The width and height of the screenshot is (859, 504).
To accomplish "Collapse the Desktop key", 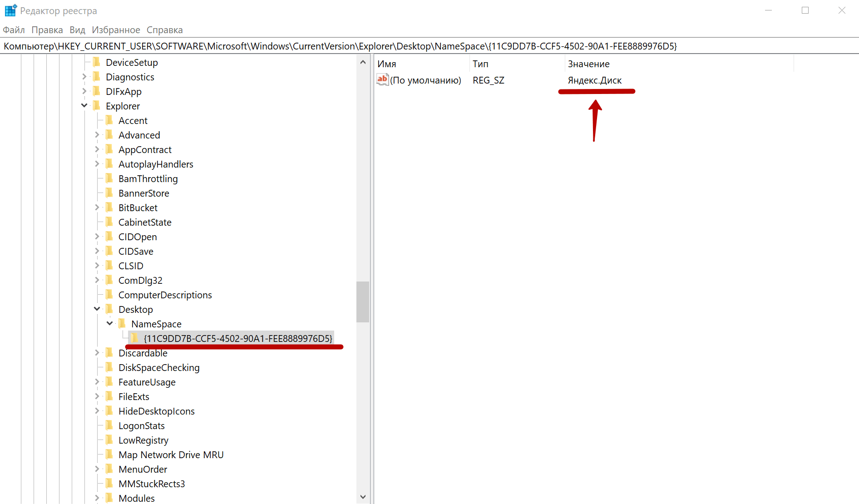I will click(x=97, y=309).
